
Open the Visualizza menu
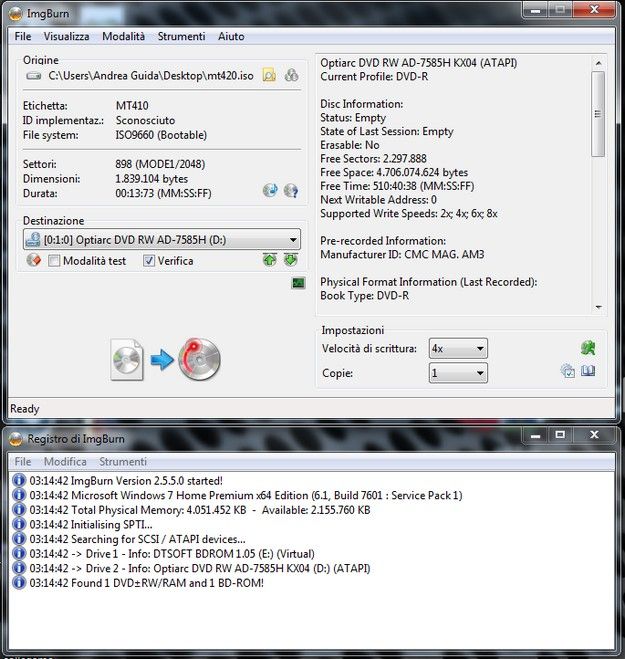(66, 37)
